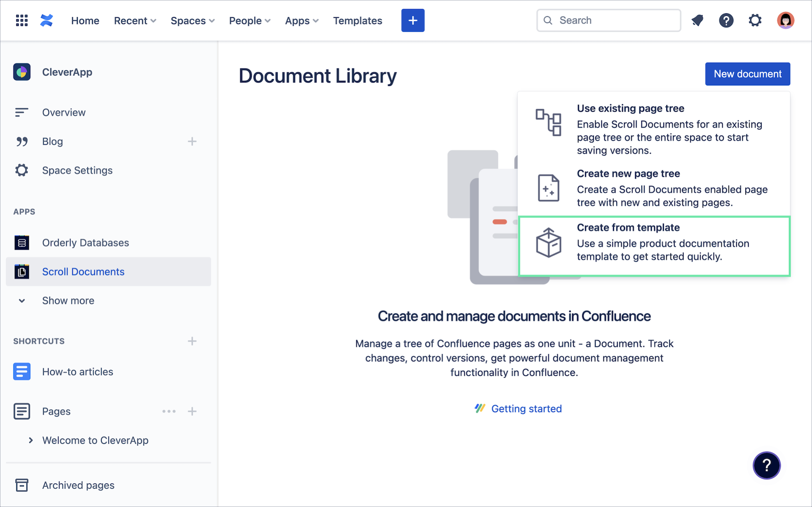
Task: Click the New document button
Action: (x=747, y=74)
